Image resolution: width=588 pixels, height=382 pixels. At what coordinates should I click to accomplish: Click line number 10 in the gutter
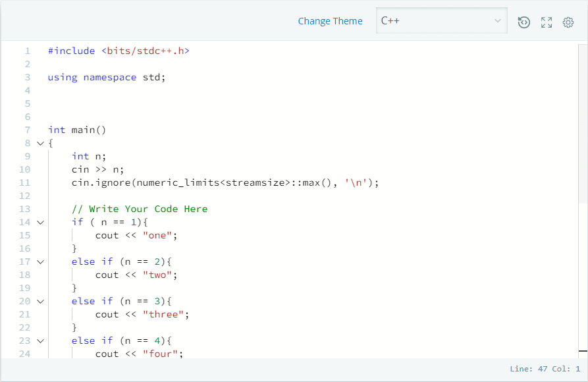[24, 169]
